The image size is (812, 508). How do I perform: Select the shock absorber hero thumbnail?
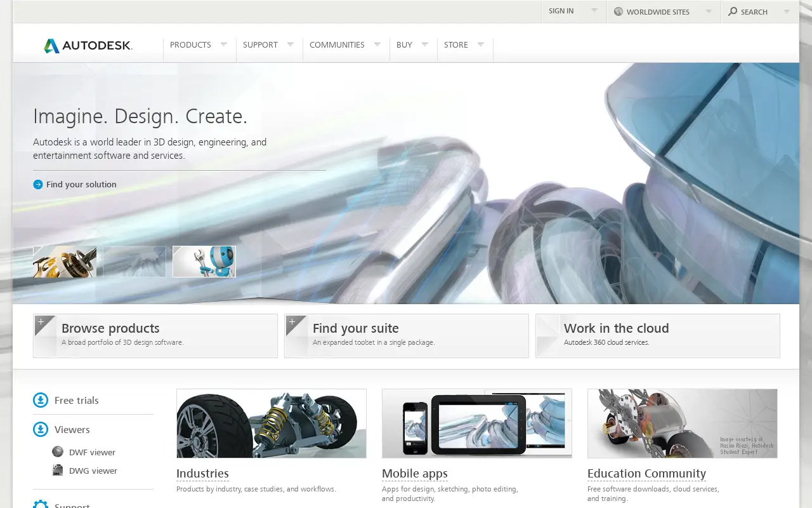pos(65,262)
